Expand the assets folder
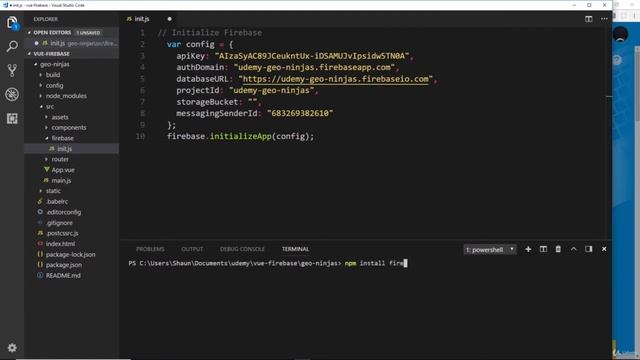This screenshot has height=360, width=640. pos(47,117)
